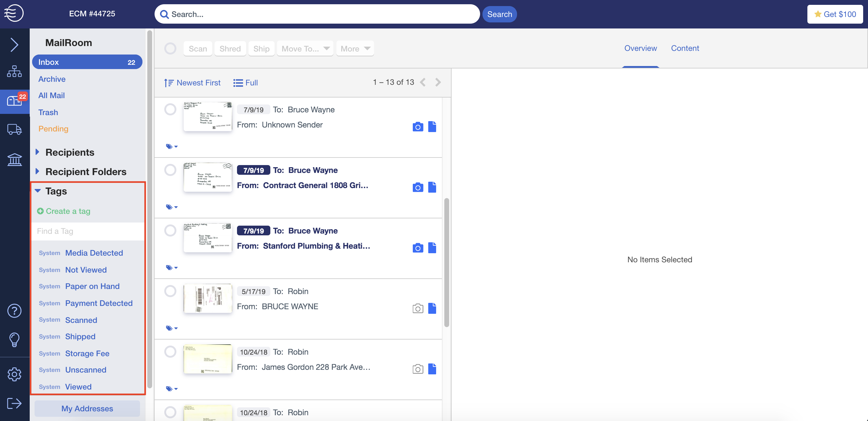Select the Stanford Plumbing mail item checkbox
This screenshot has height=421, width=868.
(170, 231)
